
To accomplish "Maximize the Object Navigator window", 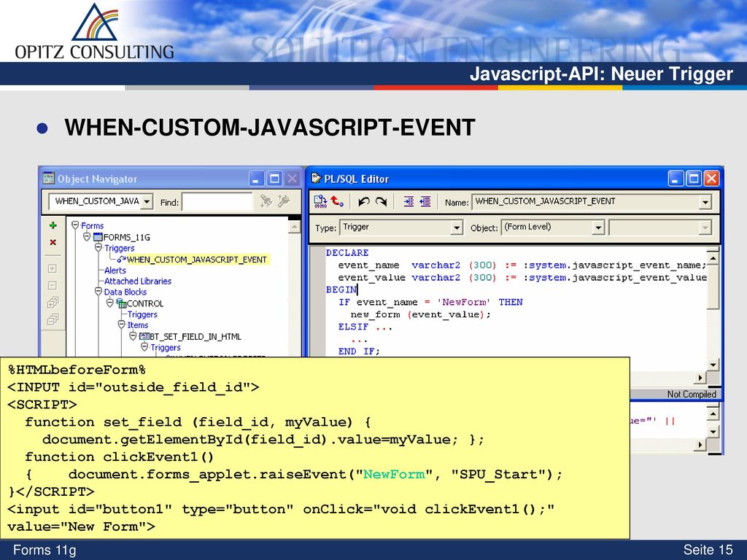I will tap(274, 179).
